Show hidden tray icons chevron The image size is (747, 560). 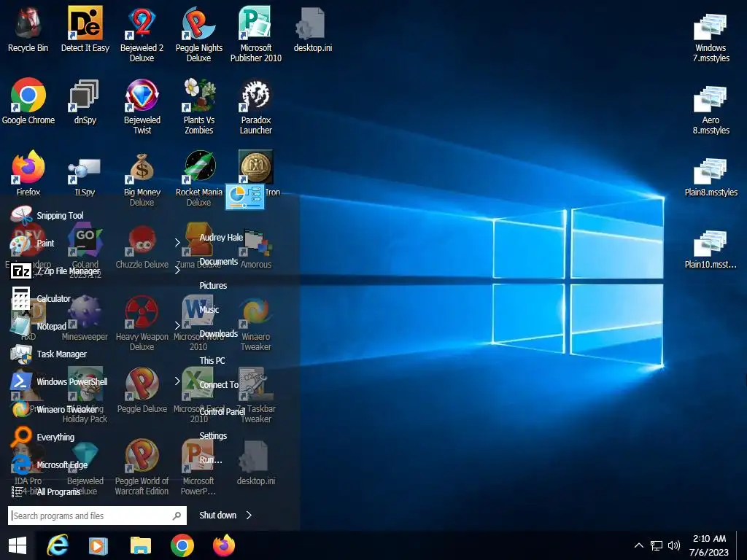[x=639, y=545]
